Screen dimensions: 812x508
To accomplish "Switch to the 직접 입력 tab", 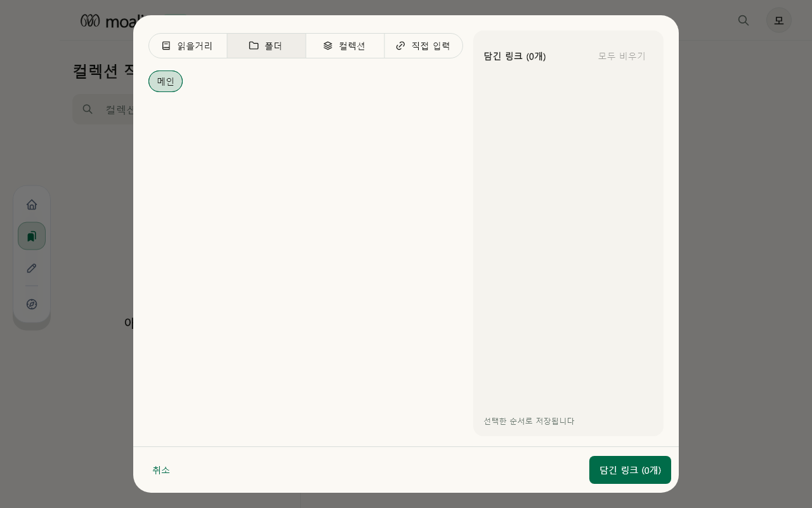I will [x=424, y=46].
